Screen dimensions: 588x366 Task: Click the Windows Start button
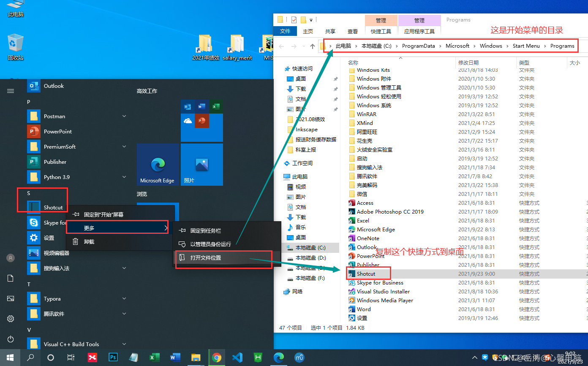(x=10, y=358)
